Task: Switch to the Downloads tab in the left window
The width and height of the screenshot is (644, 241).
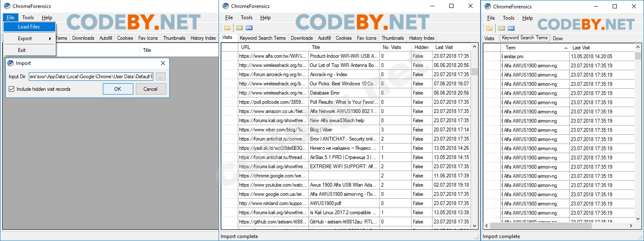Action: pyautogui.click(x=83, y=38)
